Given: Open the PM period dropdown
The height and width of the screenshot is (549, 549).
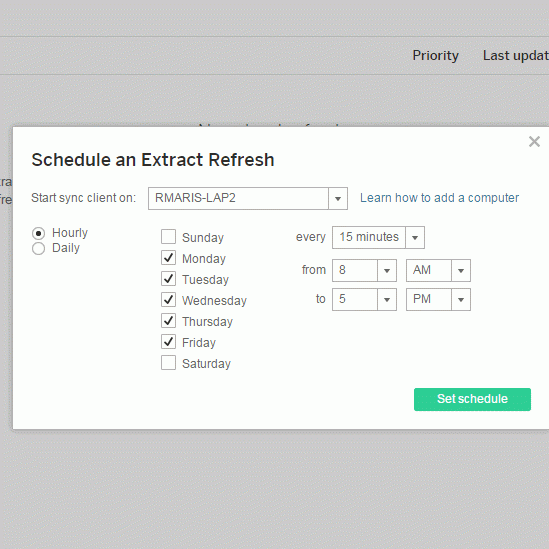Looking at the screenshot, I should 438,299.
